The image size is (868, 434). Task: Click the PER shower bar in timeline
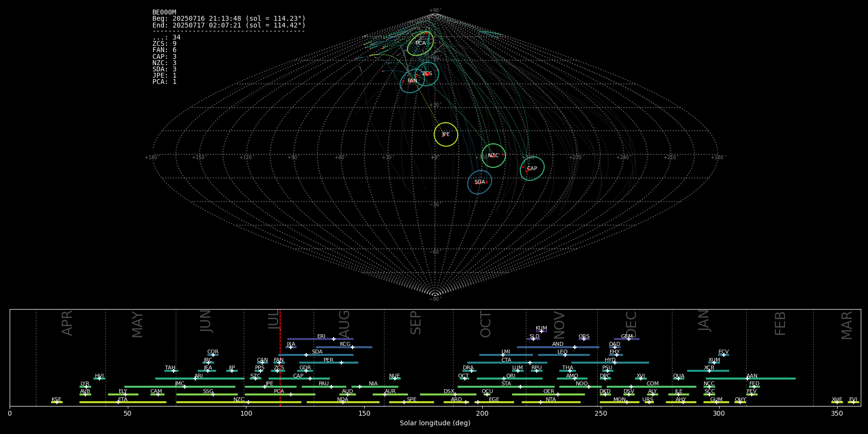point(329,363)
